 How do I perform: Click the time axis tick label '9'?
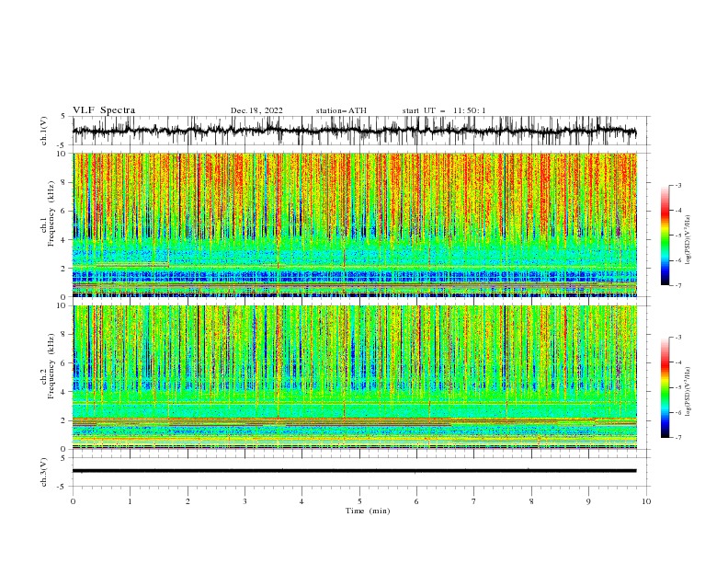(588, 501)
